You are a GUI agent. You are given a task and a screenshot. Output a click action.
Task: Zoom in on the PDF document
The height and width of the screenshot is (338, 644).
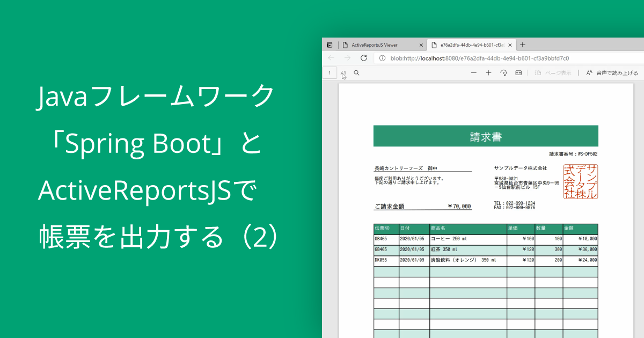point(488,72)
